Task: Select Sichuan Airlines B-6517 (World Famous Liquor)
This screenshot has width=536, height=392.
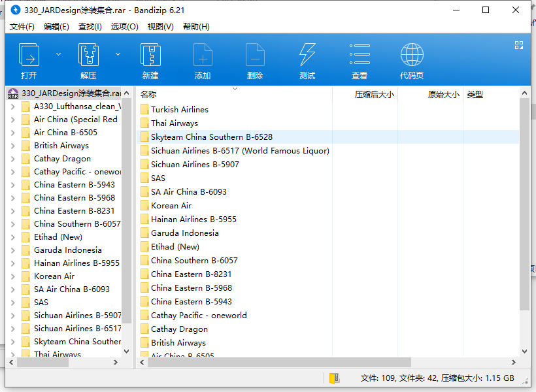Action: (x=240, y=151)
